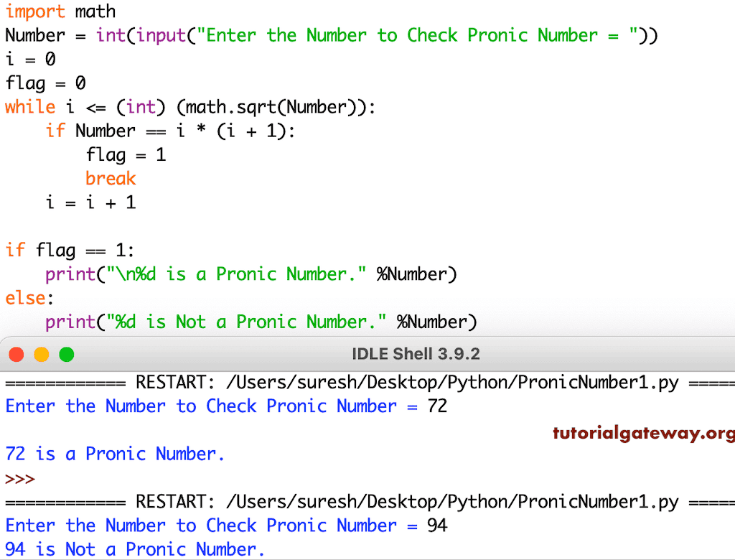735x560 pixels.
Task: Click the yellow minimize button on IDLE Shell
Action: [42, 354]
